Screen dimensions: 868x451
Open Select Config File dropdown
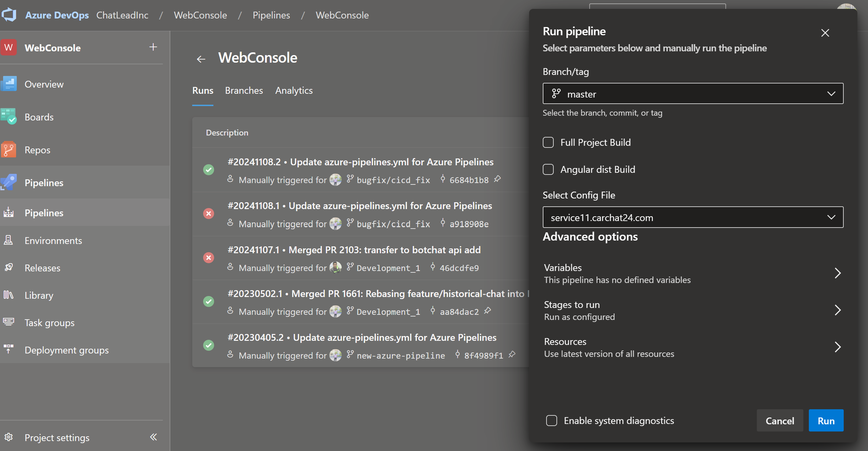point(693,217)
